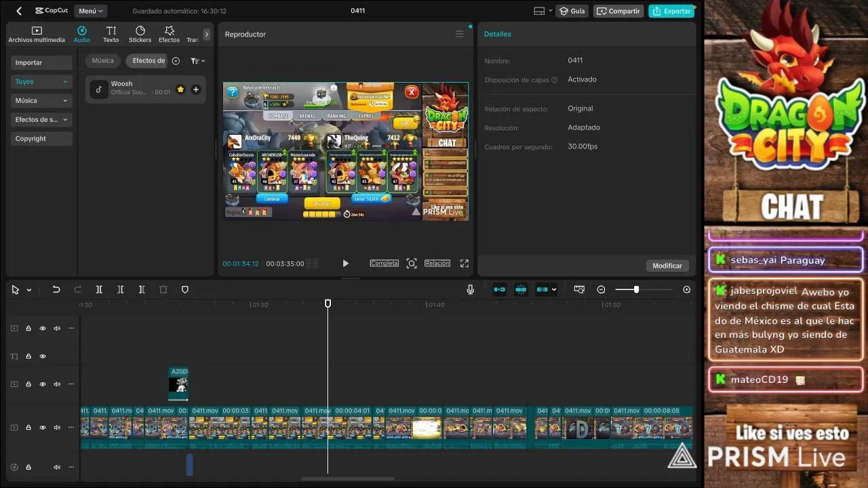
Task: Switch to Archivos multimedia tab
Action: pyautogui.click(x=37, y=35)
